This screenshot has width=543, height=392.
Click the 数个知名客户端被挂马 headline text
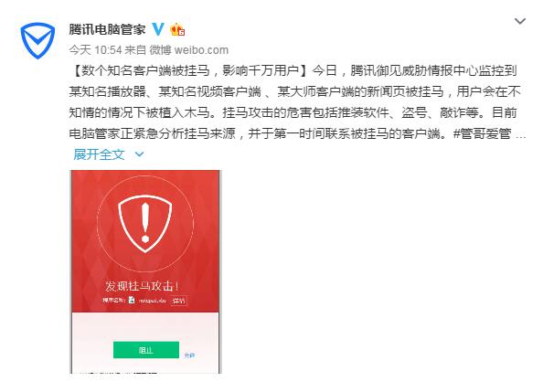[145, 70]
